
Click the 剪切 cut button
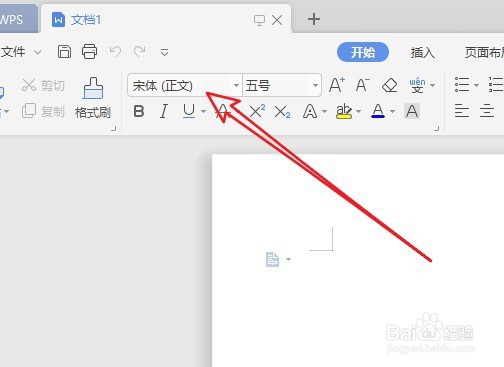pyautogui.click(x=43, y=85)
